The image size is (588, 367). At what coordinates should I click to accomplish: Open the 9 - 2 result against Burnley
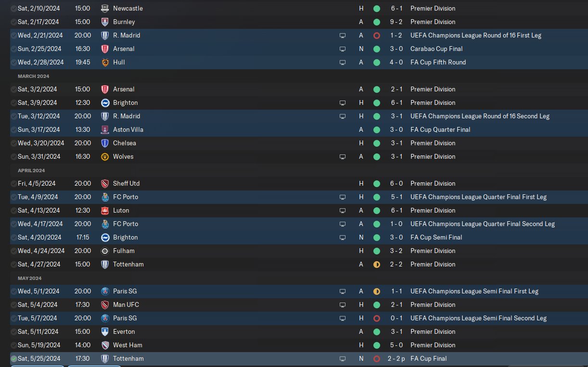click(x=395, y=22)
